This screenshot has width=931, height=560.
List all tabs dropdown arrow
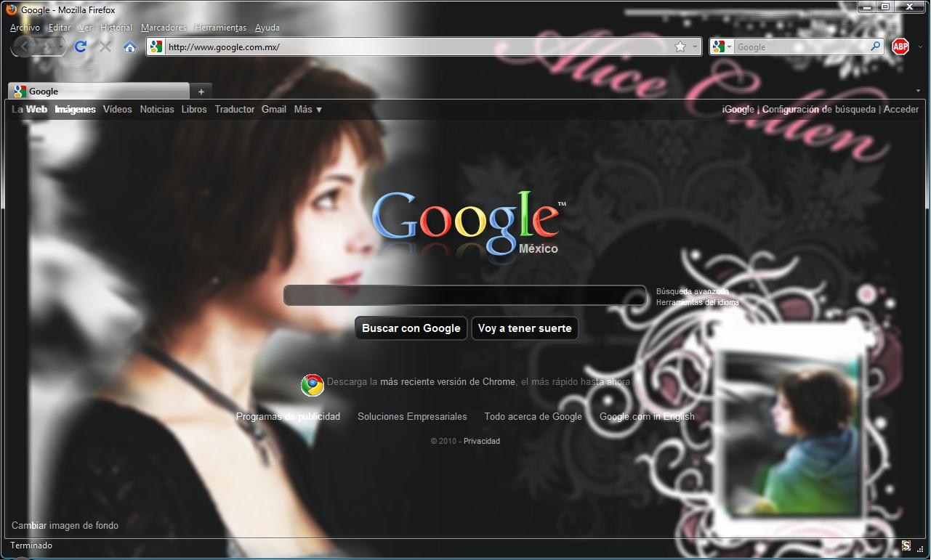[x=917, y=91]
